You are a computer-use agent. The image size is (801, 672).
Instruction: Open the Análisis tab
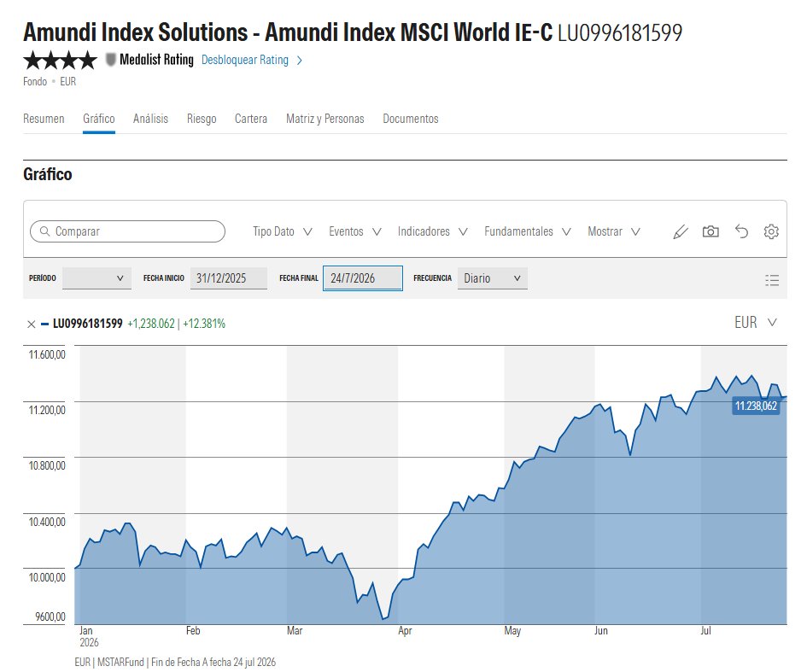pyautogui.click(x=150, y=119)
